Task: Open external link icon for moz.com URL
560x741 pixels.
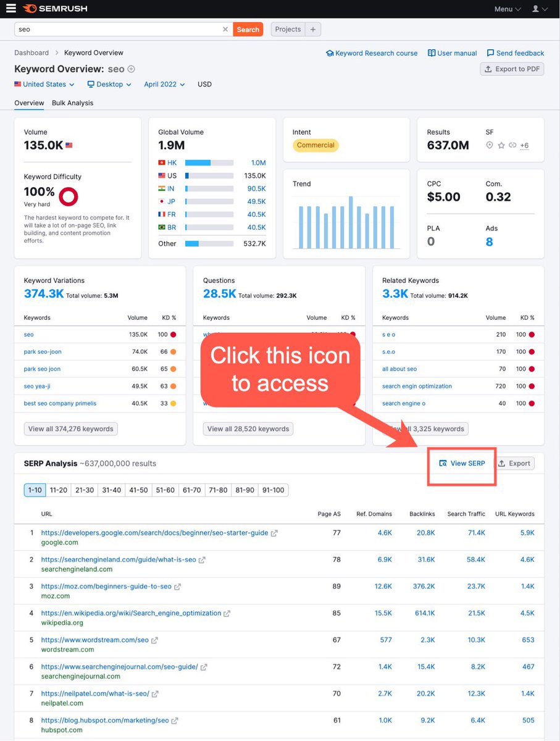Action: [x=177, y=587]
